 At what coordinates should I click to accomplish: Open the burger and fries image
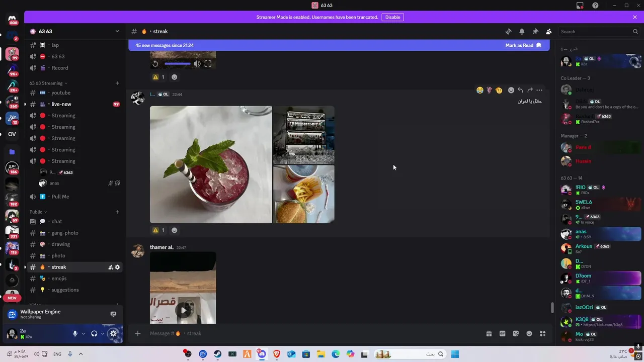pos(304,194)
